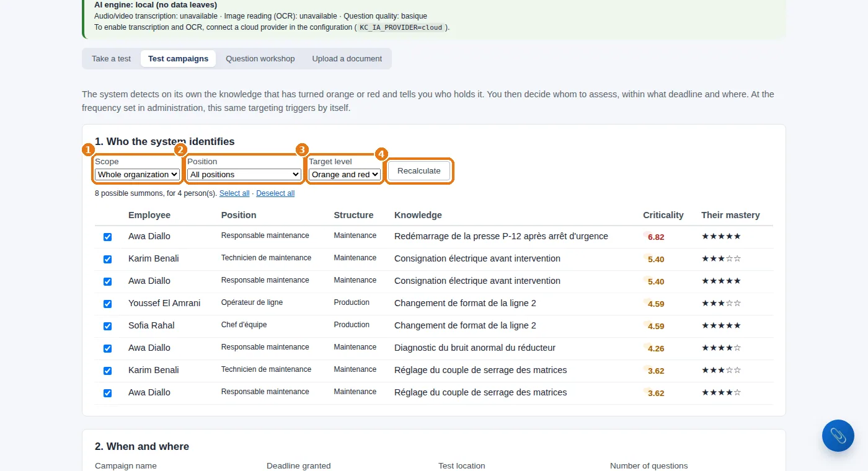The height and width of the screenshot is (471, 868).
Task: Uncheck Karim Benali's Consignation électrique row
Action: pos(107,259)
